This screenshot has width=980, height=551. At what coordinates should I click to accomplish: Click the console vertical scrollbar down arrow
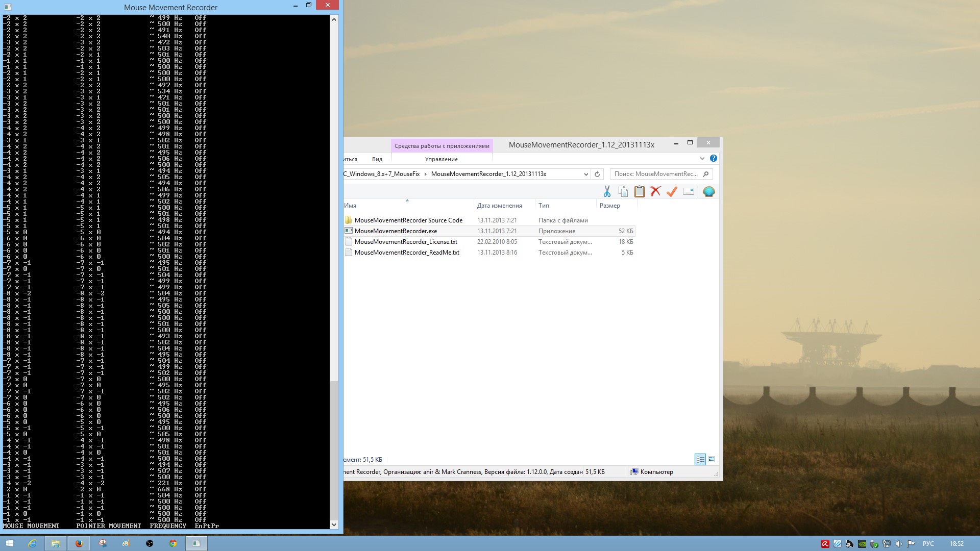click(x=334, y=524)
